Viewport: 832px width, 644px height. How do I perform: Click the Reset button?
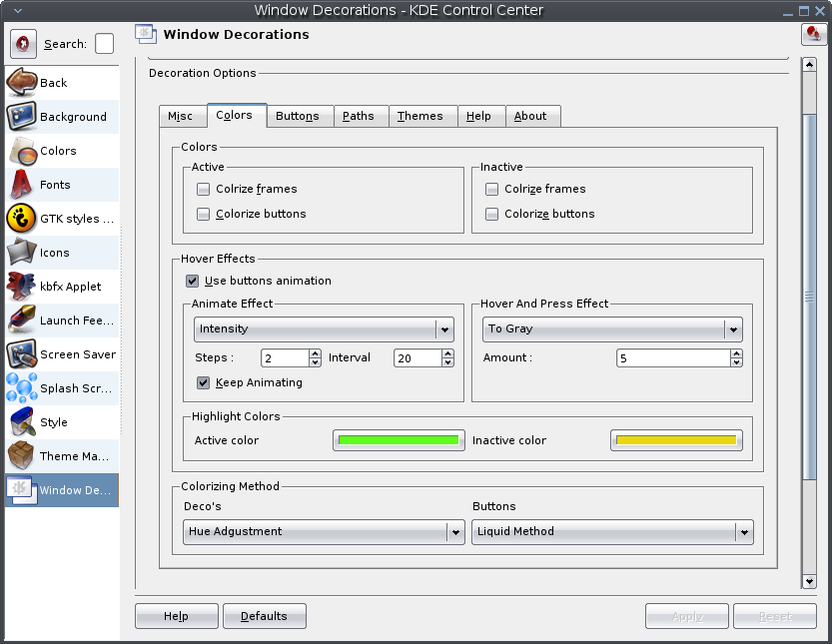click(775, 616)
